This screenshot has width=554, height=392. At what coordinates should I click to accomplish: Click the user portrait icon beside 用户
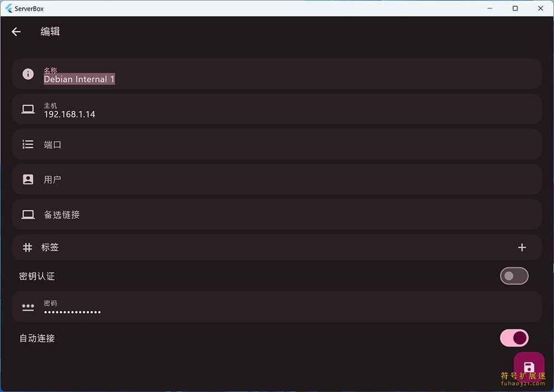click(x=28, y=179)
